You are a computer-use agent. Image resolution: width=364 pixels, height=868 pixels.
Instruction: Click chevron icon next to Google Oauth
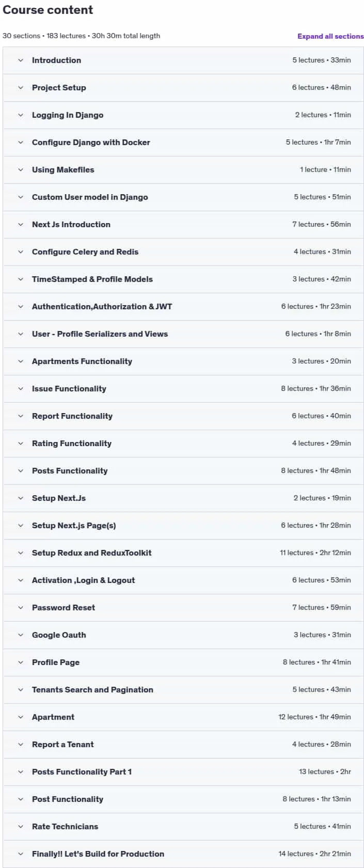click(x=21, y=635)
